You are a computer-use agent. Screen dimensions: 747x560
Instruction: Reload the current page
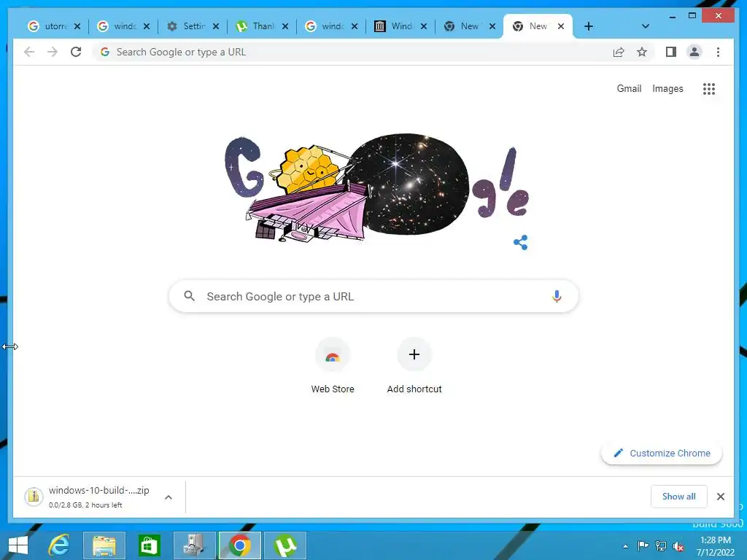click(76, 52)
